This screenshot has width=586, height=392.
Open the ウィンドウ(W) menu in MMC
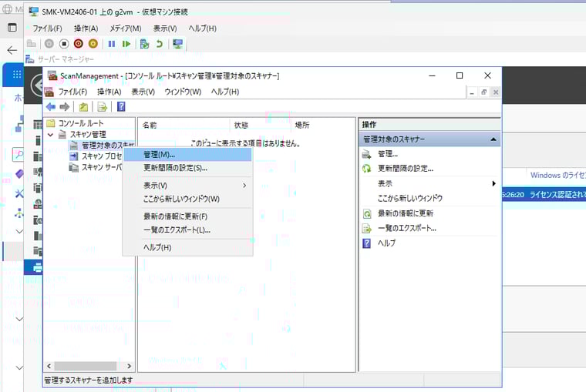pos(183,92)
